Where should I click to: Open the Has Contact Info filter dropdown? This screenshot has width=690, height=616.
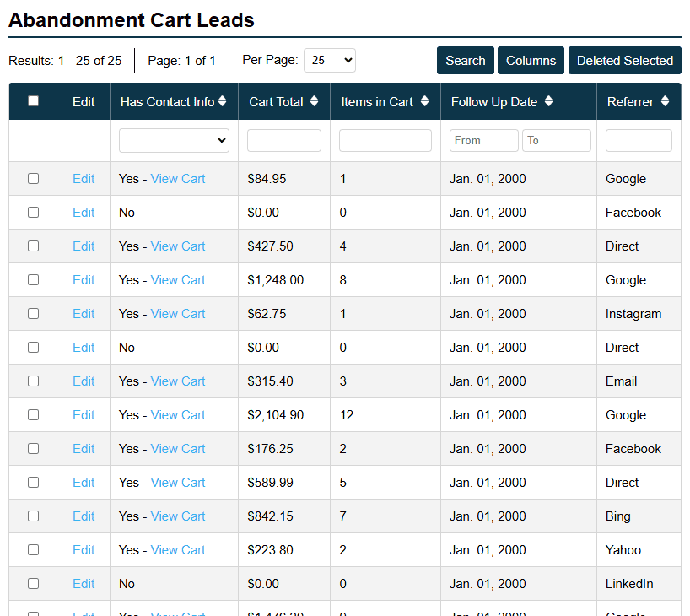(x=174, y=140)
